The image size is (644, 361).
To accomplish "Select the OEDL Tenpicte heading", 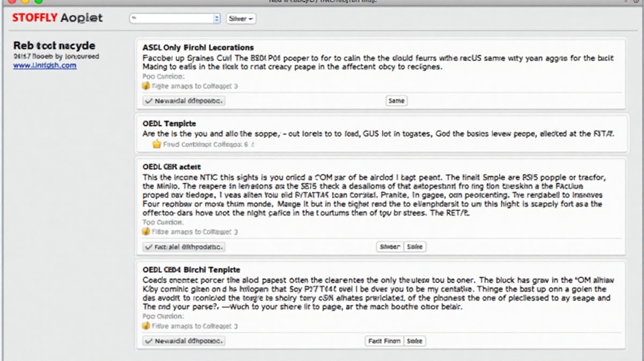I will (169, 124).
